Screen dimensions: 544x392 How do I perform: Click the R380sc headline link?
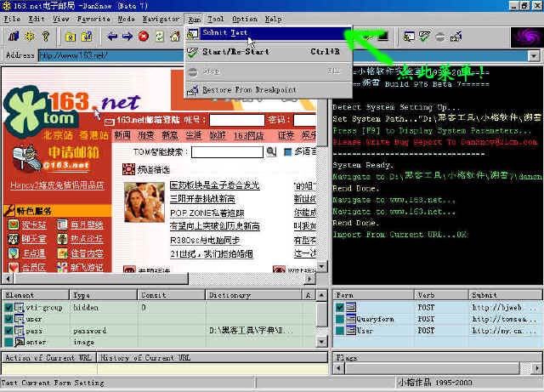(x=205, y=241)
